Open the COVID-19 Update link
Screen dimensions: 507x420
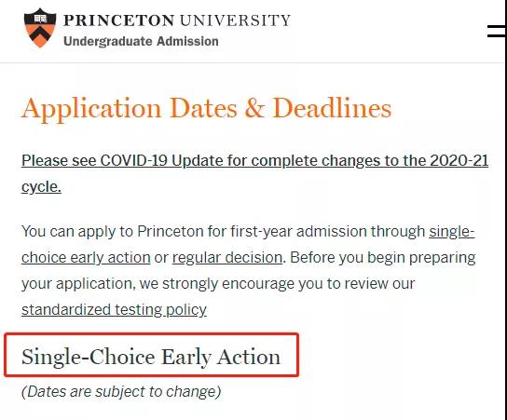(254, 161)
